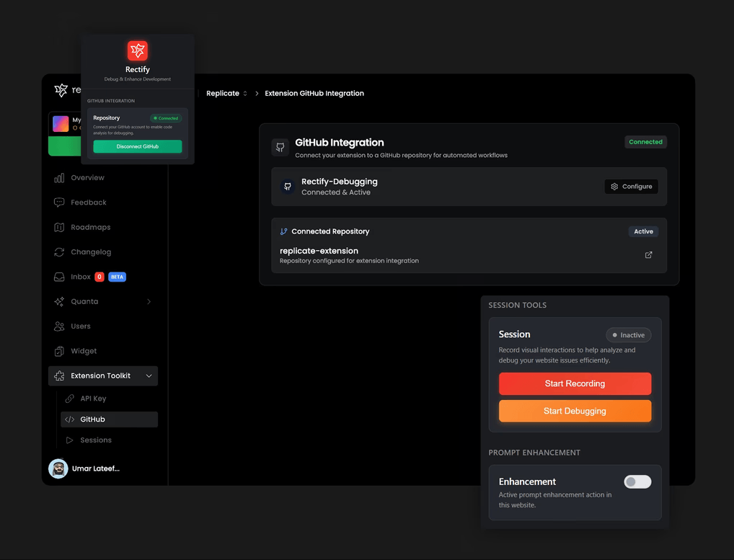Click the Rectify-Debugging title text
This screenshot has width=734, height=560.
pos(340,182)
